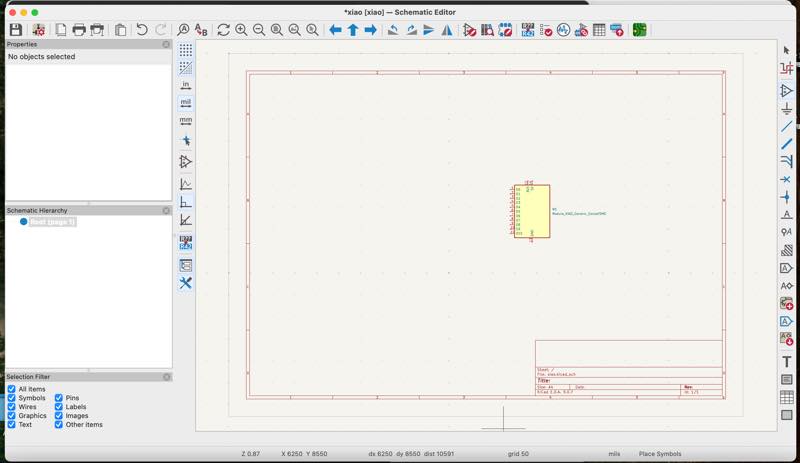Mirror selection vertically

click(x=429, y=30)
